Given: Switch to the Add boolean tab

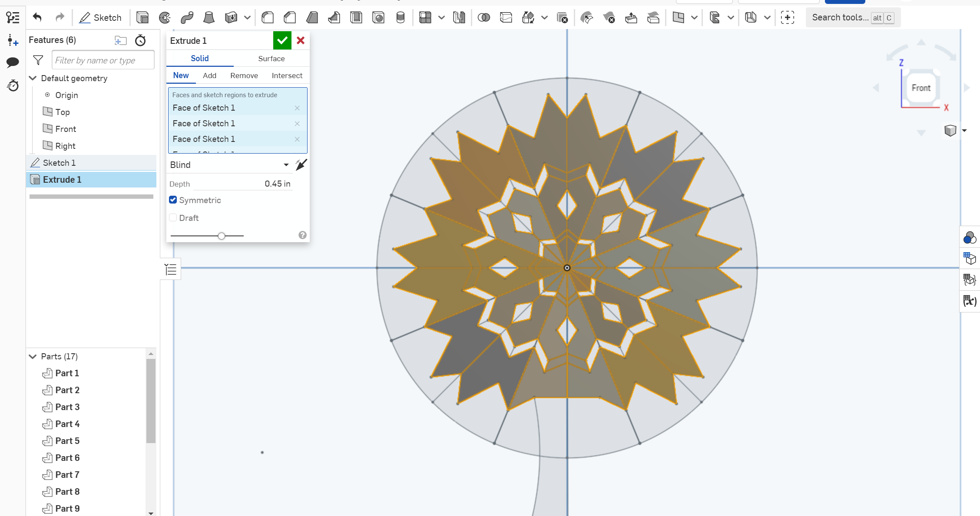Looking at the screenshot, I should coord(210,75).
